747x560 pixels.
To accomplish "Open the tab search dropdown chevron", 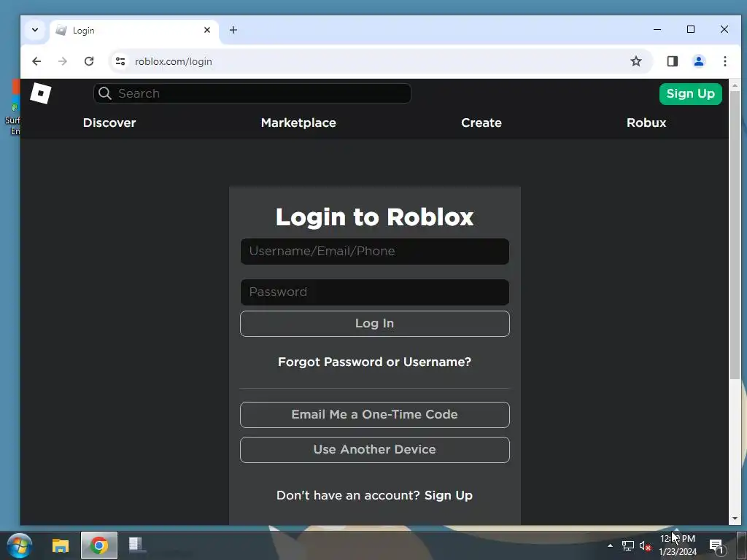I will tap(35, 30).
